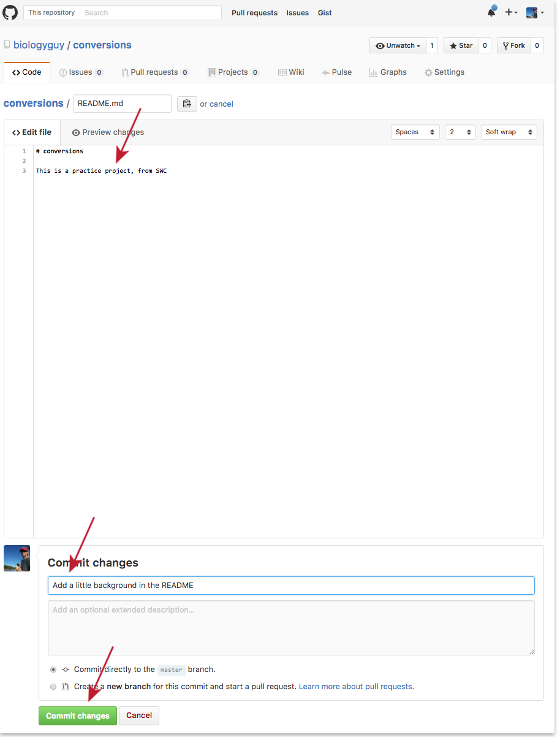The image size is (560, 737).
Task: Open the notifications bell
Action: [x=491, y=12]
